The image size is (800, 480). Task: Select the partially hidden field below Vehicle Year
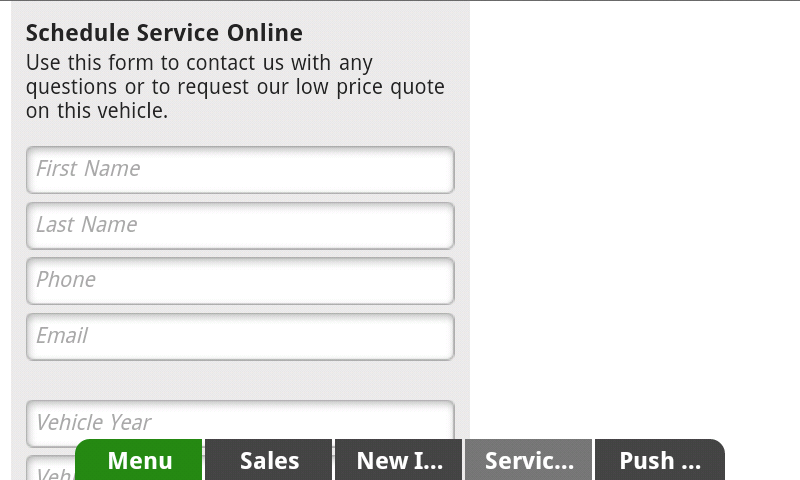(50, 468)
